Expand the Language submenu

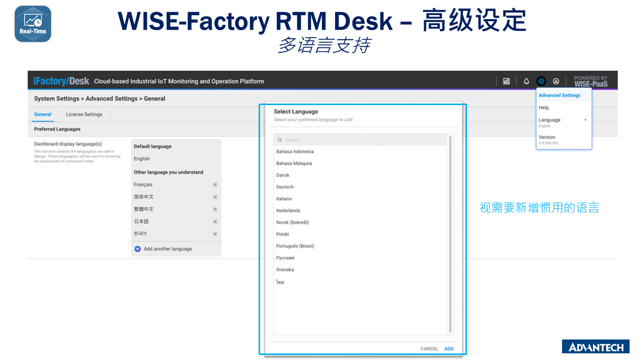click(x=564, y=122)
